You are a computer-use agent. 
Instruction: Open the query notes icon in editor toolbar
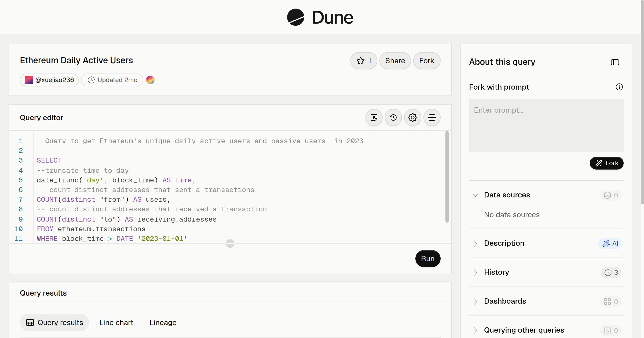(x=374, y=117)
